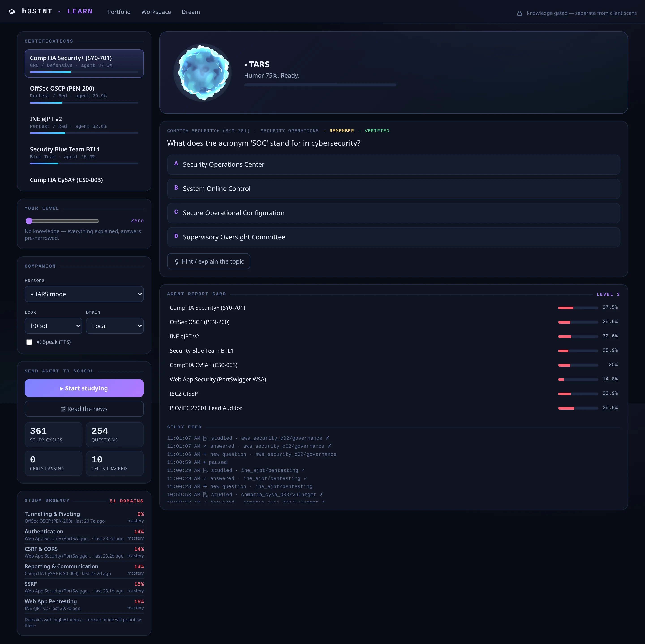Open the Persona dropdown showing TARS mode
This screenshot has height=644, width=645.
(x=84, y=294)
